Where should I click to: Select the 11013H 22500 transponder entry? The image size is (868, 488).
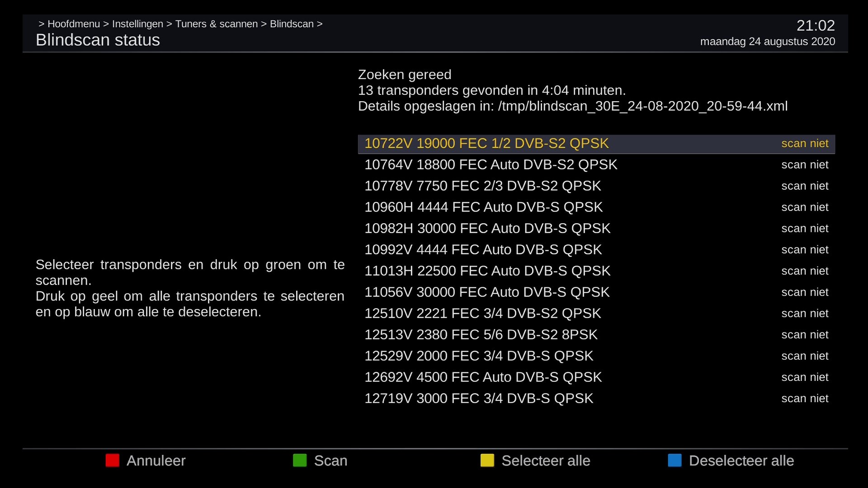[487, 271]
